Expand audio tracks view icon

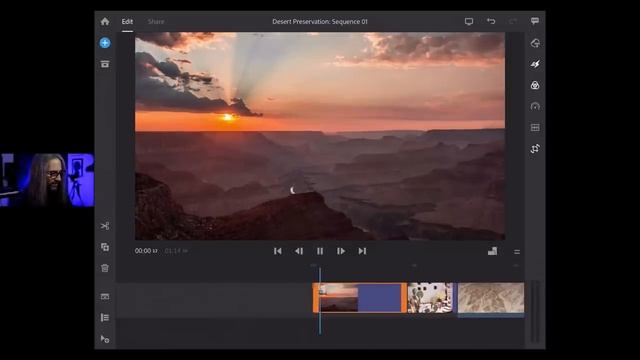click(105, 296)
